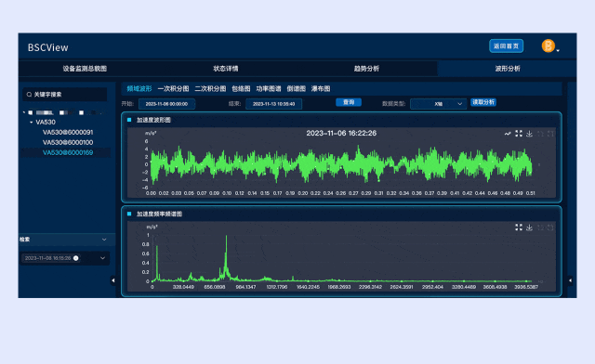The height and width of the screenshot is (364, 595).
Task: Download the frequency spectrum chart image
Action: coord(529,227)
